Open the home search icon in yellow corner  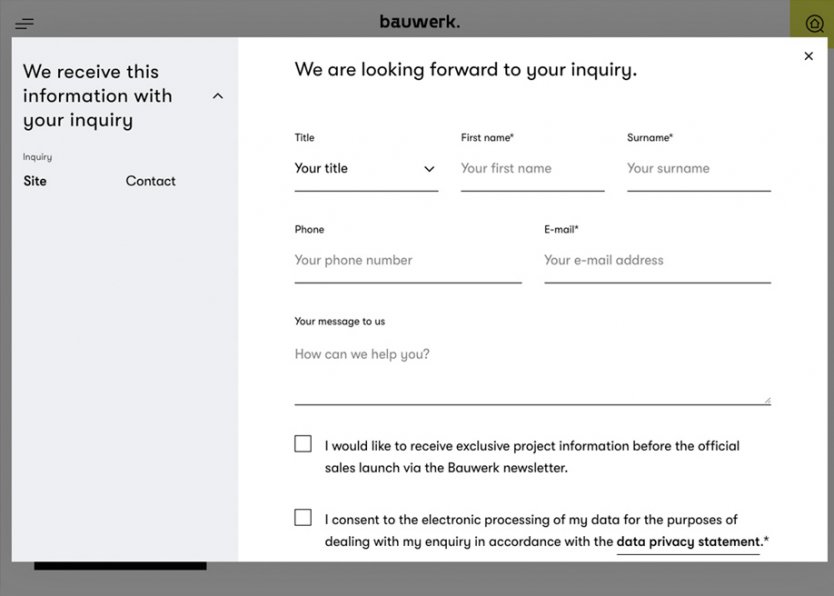[814, 24]
